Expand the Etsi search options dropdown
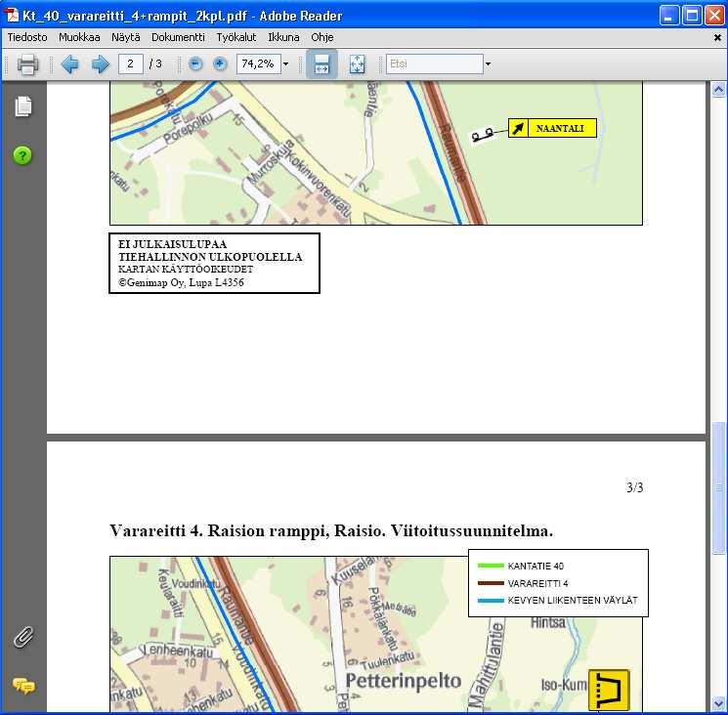Viewport: 728px width, 715px height. click(x=488, y=64)
